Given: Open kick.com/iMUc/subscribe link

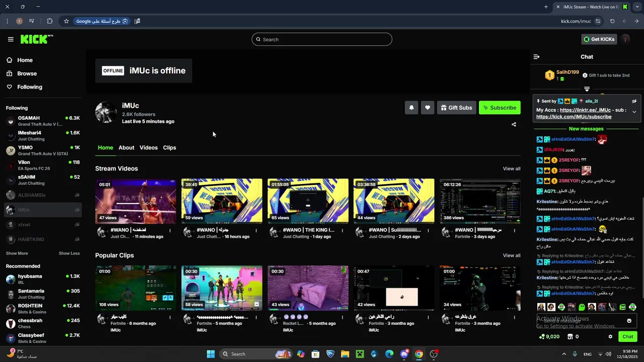Looking at the screenshot, I should (x=574, y=117).
